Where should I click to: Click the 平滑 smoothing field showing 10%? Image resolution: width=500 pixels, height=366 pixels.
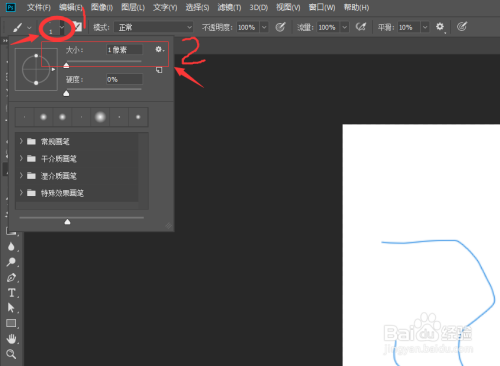click(409, 27)
